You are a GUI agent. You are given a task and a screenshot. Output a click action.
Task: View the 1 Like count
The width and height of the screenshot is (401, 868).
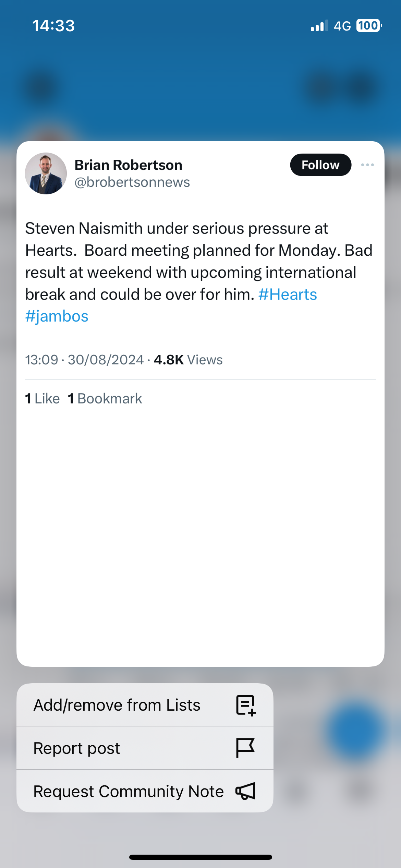click(x=42, y=399)
